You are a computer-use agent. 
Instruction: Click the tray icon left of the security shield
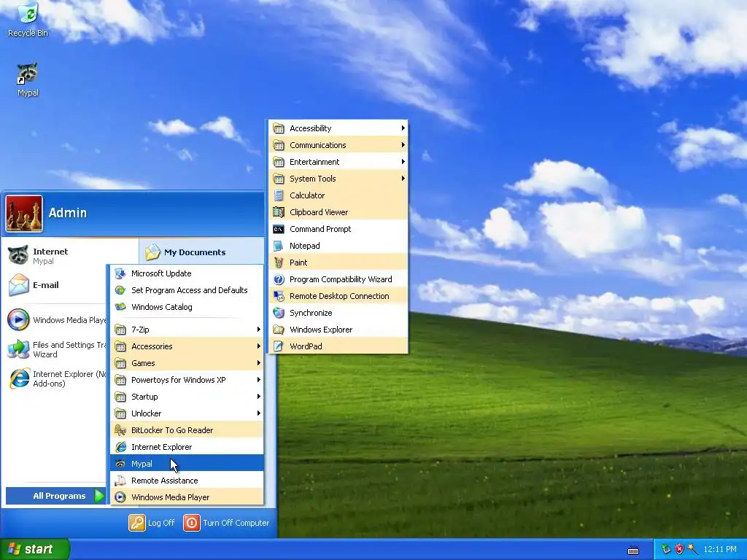(666, 549)
